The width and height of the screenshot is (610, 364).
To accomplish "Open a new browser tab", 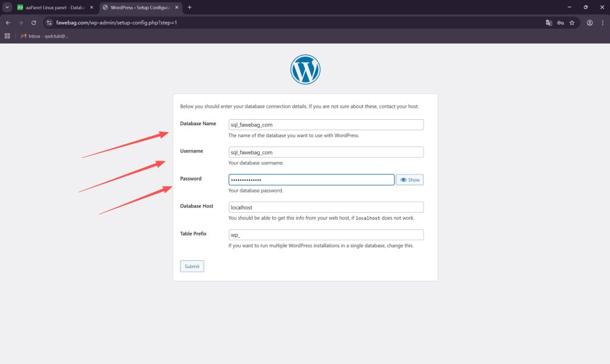I will pos(189,7).
